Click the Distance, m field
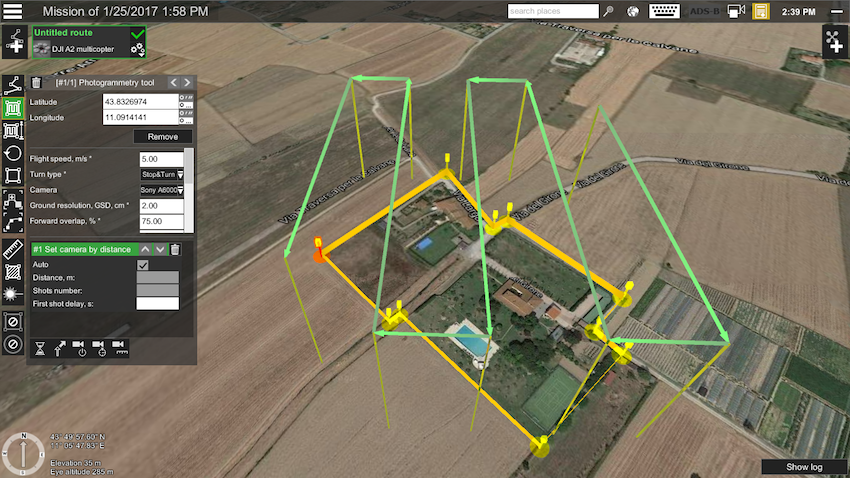850x478 pixels. pyautogui.click(x=157, y=277)
